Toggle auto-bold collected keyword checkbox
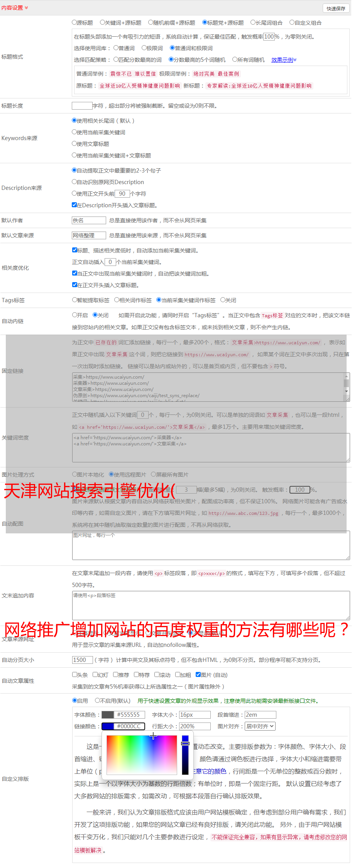The image size is (352, 868). (74, 273)
